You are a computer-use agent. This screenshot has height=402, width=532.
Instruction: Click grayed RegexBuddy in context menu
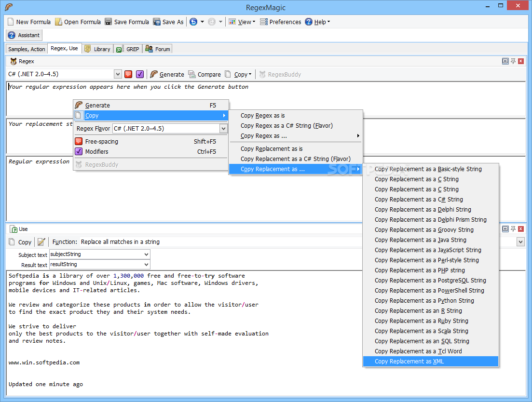151,165
